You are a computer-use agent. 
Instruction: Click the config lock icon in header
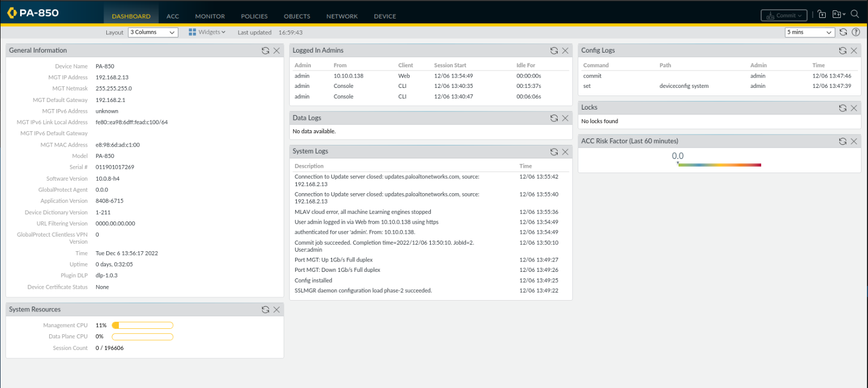tap(822, 15)
